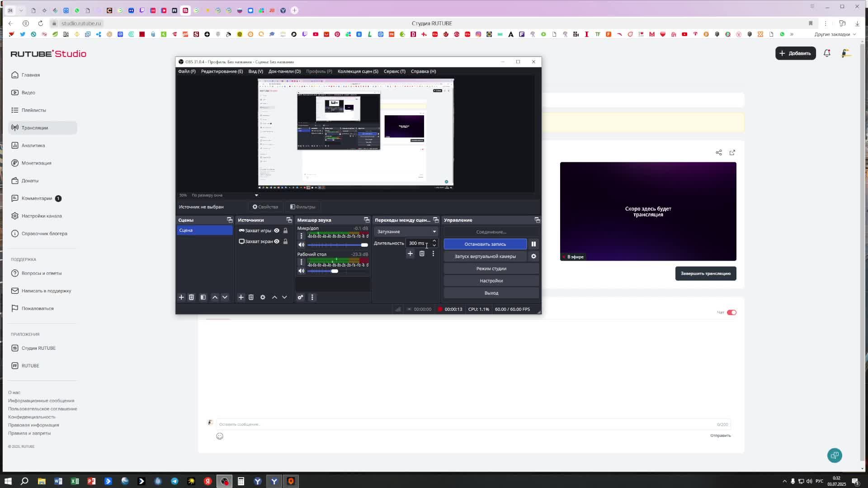Open audio mixer menu dots at panel bottom
Viewport: 868px width, 488px height.
click(312, 297)
